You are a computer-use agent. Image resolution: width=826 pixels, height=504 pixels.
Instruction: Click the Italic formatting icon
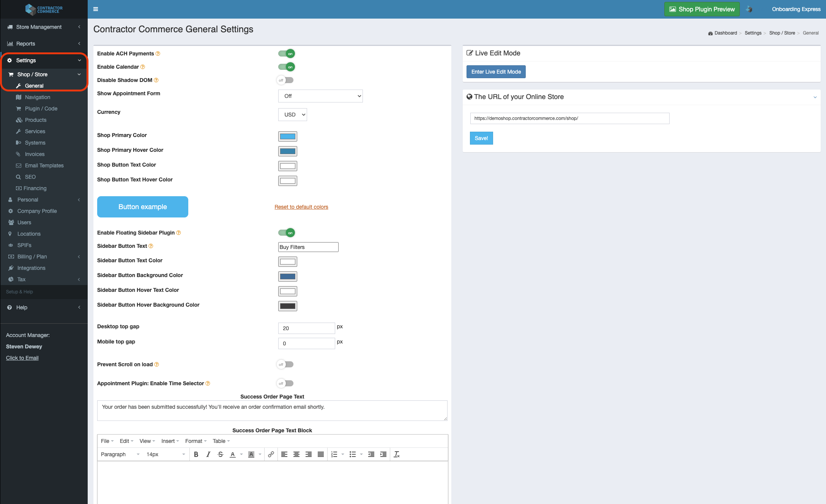[208, 454]
